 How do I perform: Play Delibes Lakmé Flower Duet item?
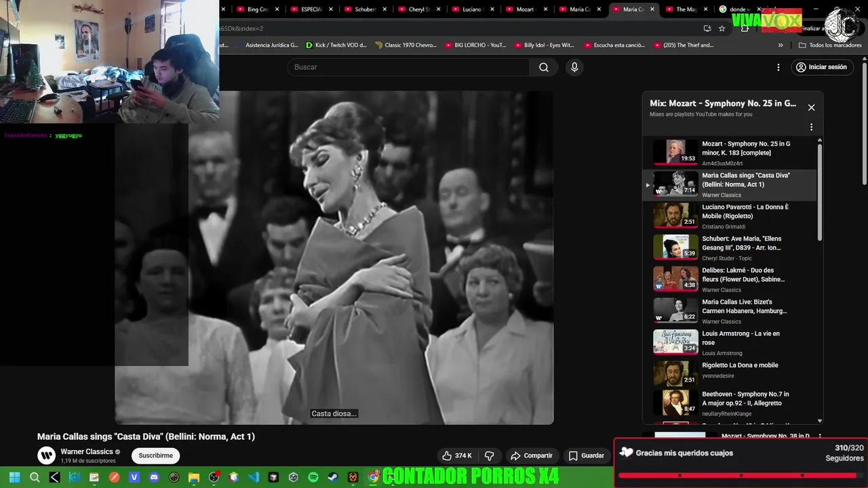click(730, 279)
